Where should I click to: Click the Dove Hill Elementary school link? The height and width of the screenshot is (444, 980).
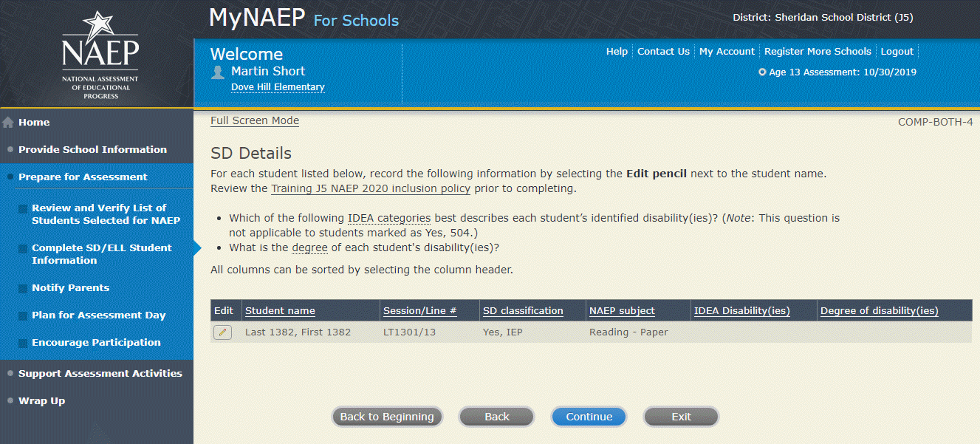[278, 86]
